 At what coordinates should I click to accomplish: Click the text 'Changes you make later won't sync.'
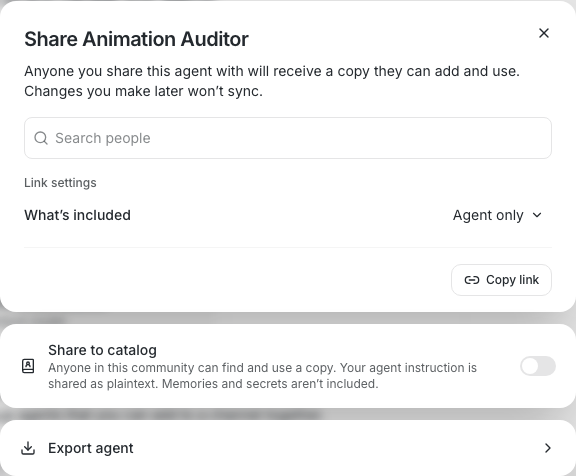pyautogui.click(x=144, y=91)
